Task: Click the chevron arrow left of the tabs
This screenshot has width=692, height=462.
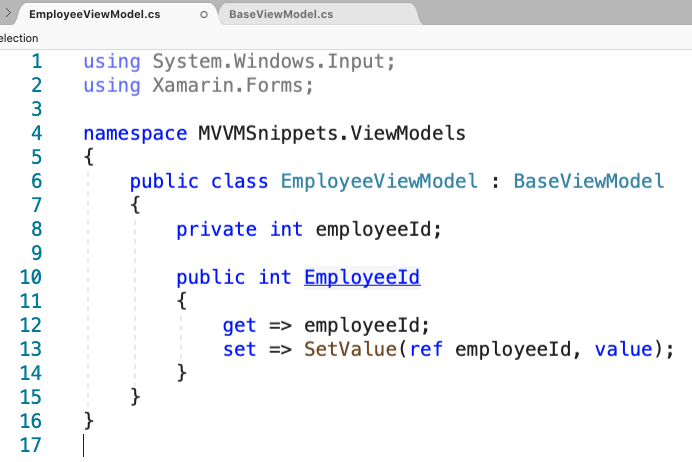Action: click(x=8, y=13)
